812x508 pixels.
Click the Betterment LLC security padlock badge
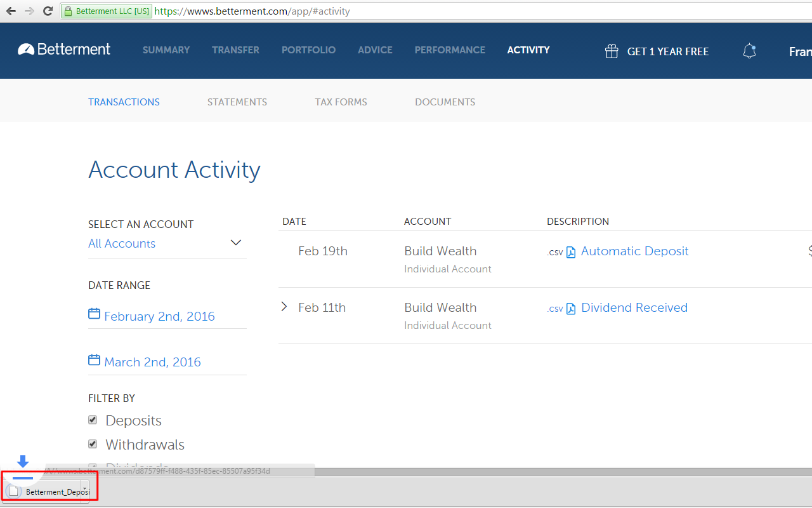107,11
